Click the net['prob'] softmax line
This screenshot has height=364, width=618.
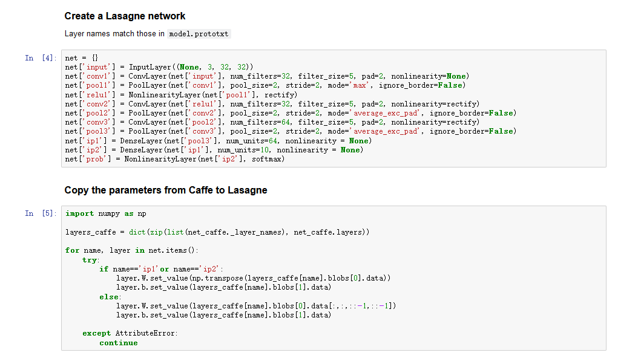click(x=174, y=159)
